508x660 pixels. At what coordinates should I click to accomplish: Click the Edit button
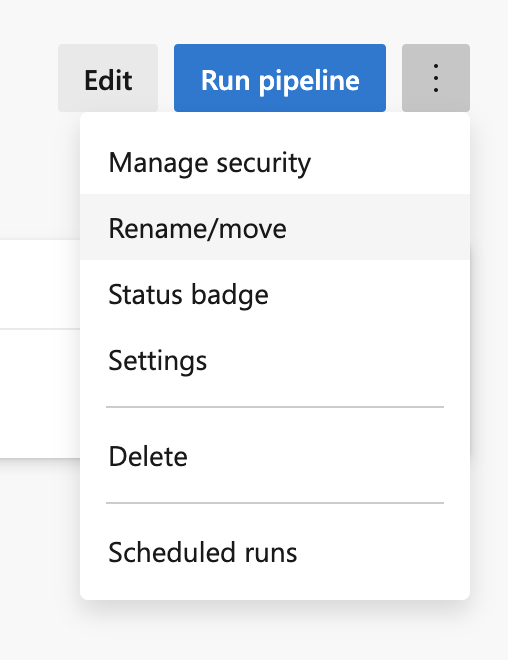(x=108, y=78)
